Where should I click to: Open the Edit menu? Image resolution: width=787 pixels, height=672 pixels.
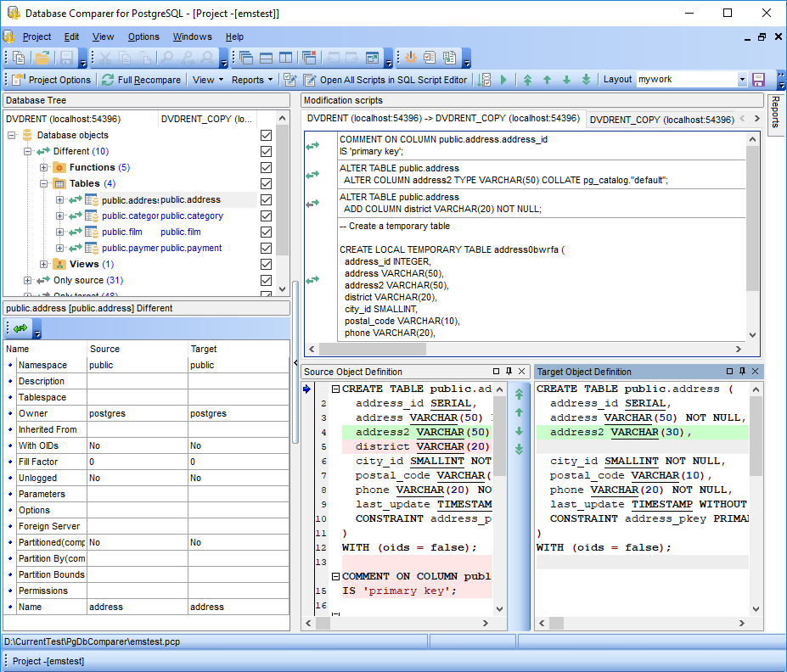tap(71, 36)
